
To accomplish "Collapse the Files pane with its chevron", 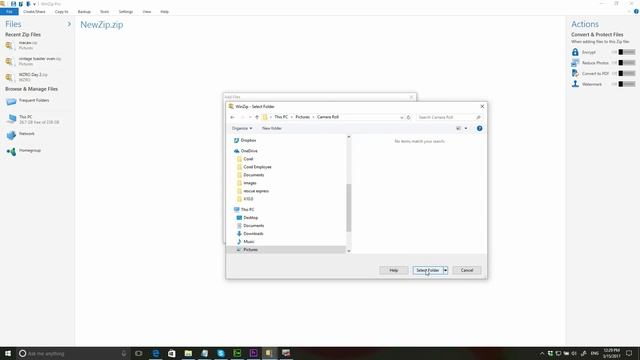I will click(x=69, y=24).
